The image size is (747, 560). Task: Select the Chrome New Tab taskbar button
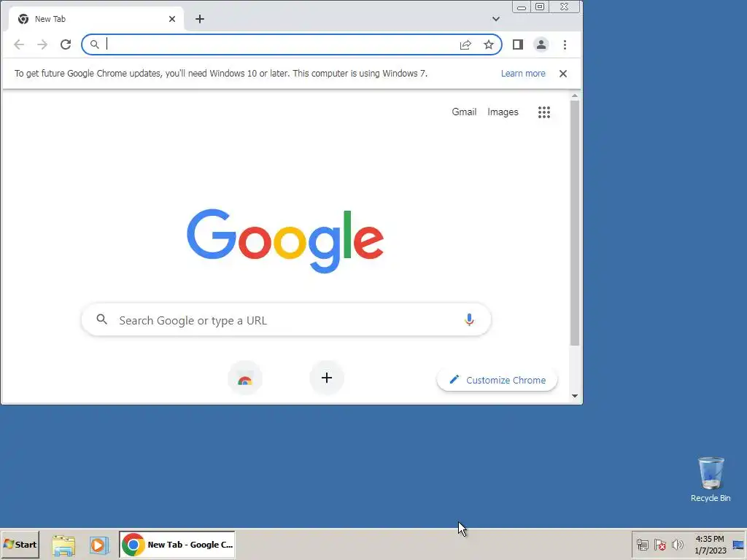pos(177,545)
